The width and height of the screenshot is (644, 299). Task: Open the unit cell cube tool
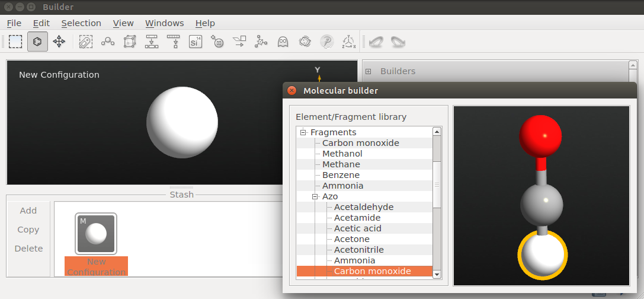[129, 42]
